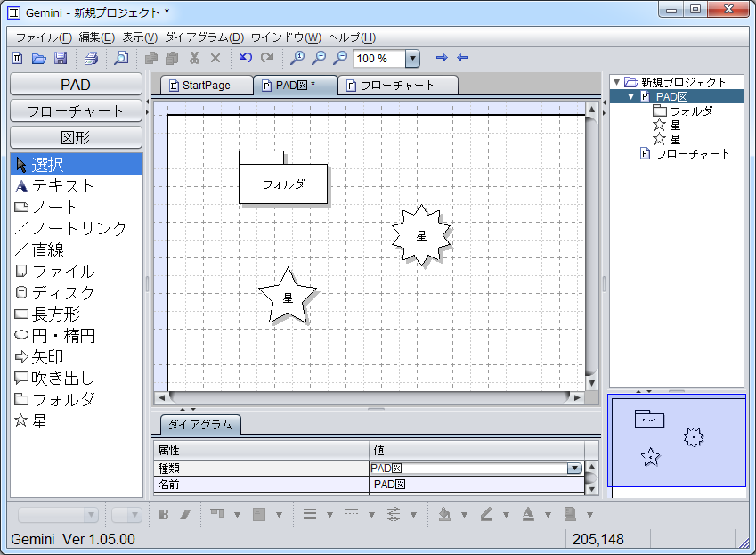Image resolution: width=756 pixels, height=555 pixels.
Task: Click the open folder toolbar icon
Action: tap(38, 58)
